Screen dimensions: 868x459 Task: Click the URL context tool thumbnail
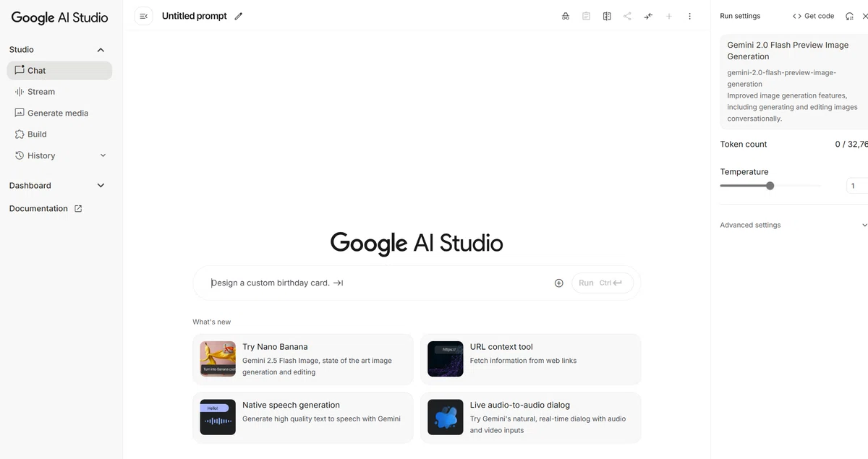pyautogui.click(x=446, y=359)
